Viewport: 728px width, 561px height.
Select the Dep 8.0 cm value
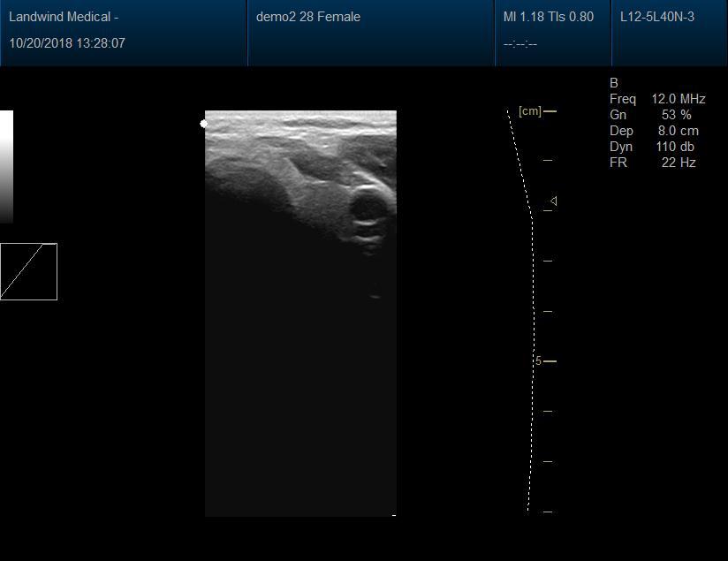click(x=678, y=131)
